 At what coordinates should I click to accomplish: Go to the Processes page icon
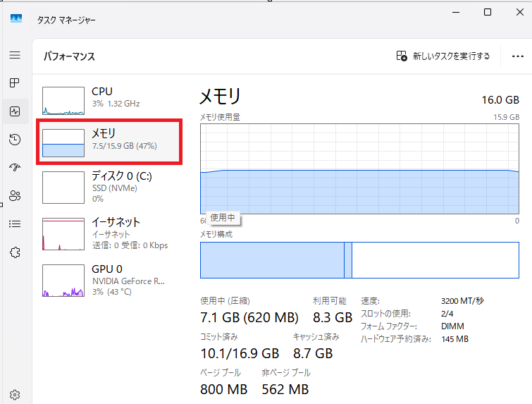15,82
